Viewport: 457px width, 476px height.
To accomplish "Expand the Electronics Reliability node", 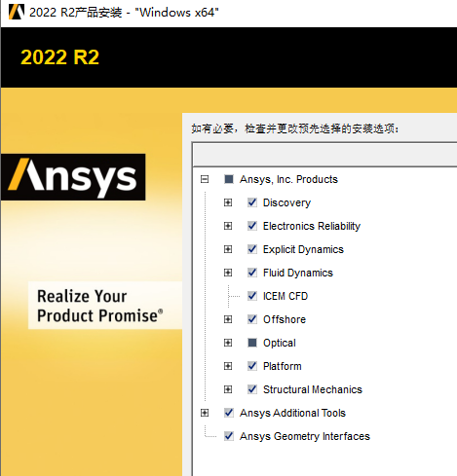I will pos(228,226).
